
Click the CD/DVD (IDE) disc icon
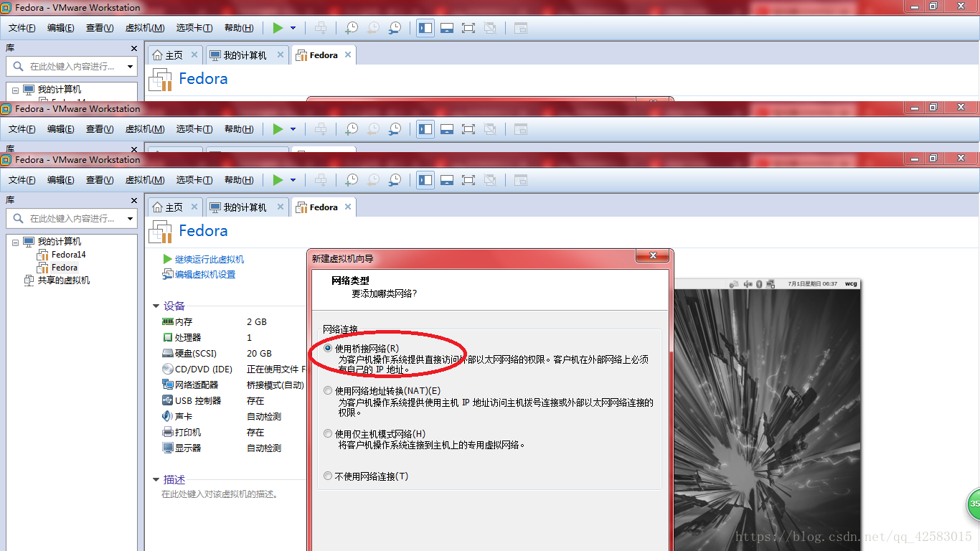pos(168,369)
